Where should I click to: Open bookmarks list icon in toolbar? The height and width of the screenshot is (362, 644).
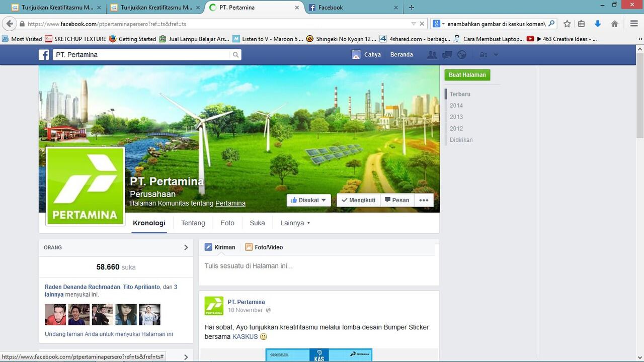click(581, 24)
